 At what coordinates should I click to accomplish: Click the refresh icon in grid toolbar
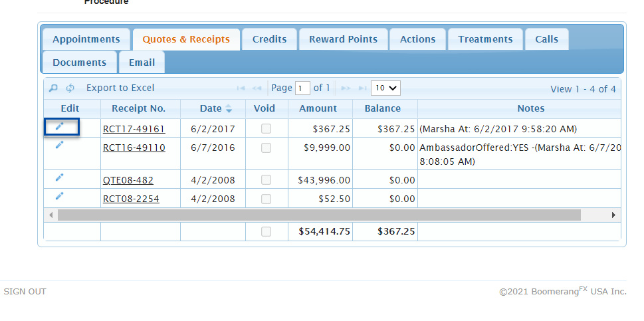[x=70, y=88]
